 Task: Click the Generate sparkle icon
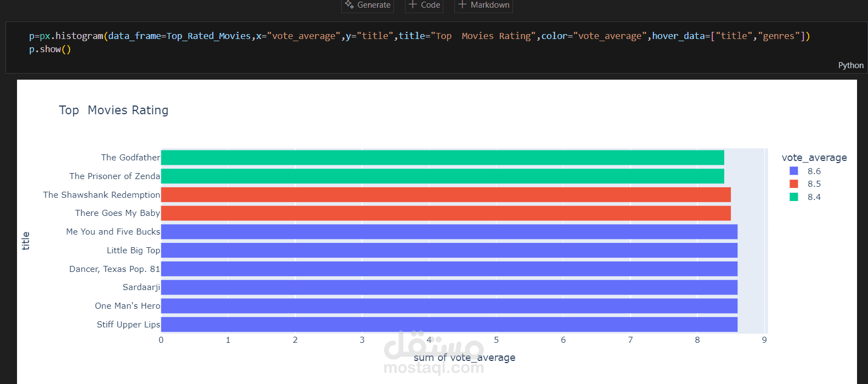pos(349,4)
